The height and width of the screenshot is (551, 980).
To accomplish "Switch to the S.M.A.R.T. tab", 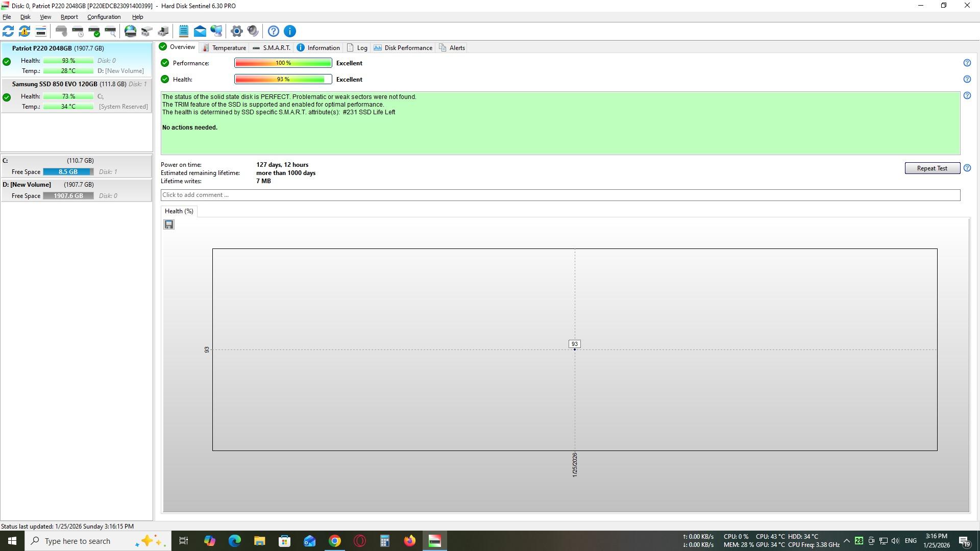I will coord(272,47).
